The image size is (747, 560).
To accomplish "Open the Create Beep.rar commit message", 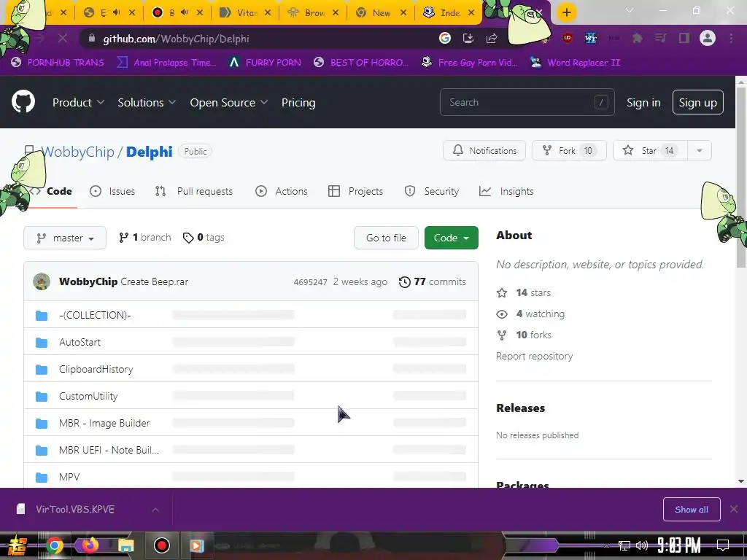I will tap(155, 281).
